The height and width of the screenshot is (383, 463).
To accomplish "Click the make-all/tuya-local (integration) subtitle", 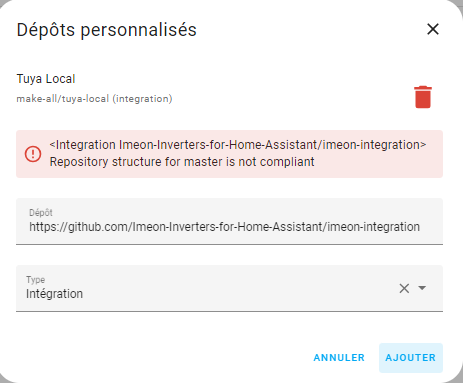I will pos(94,99).
